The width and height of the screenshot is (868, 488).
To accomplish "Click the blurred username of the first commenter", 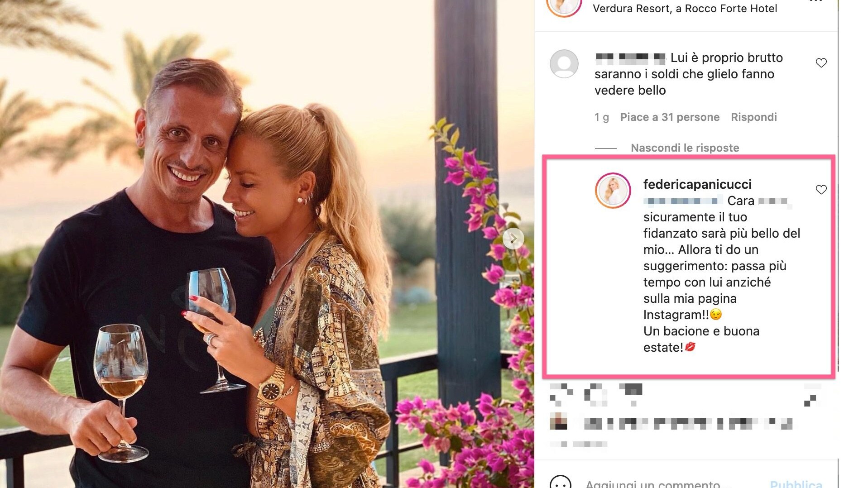I will tap(630, 58).
